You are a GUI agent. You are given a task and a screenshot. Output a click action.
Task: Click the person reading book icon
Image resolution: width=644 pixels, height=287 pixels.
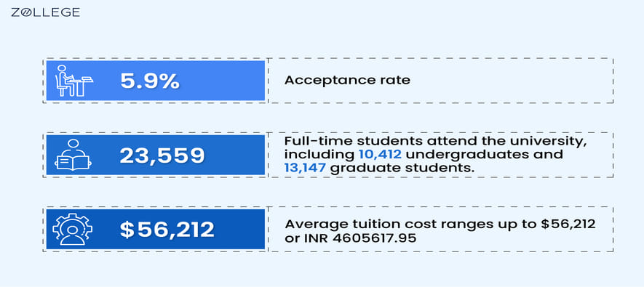coord(73,155)
